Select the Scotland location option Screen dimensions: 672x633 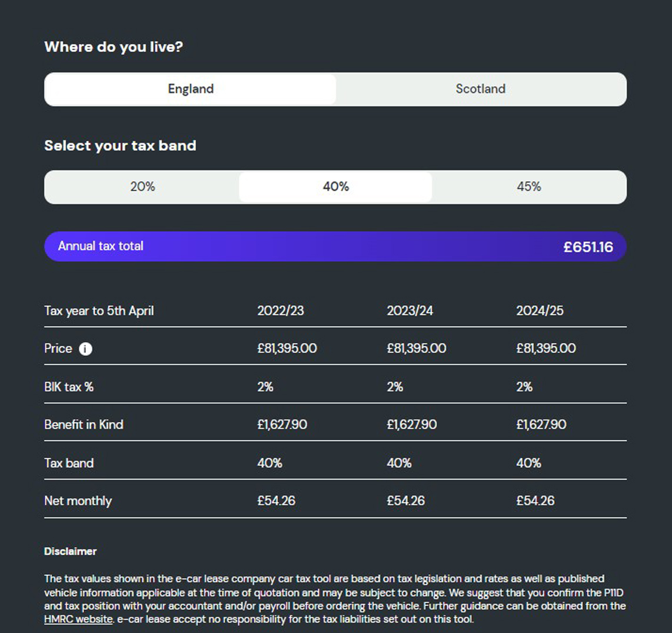(x=480, y=89)
